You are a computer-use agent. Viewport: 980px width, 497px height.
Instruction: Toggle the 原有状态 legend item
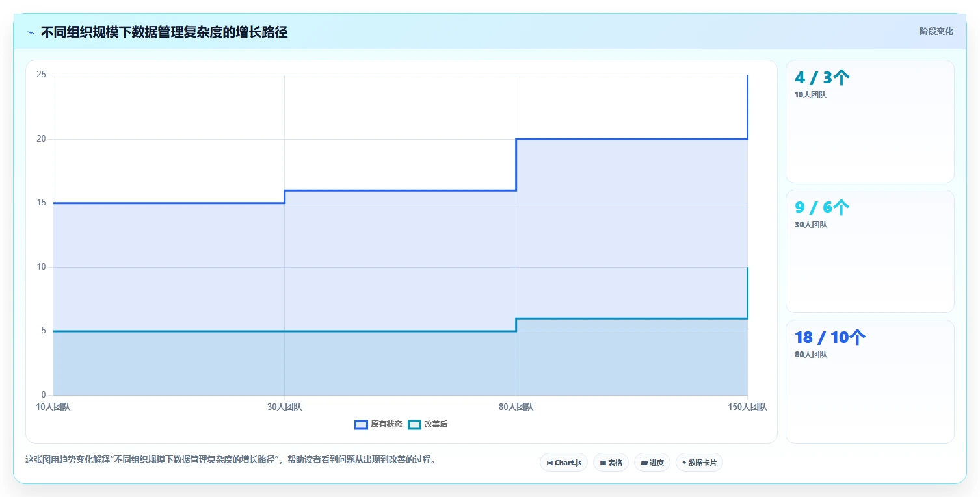[x=378, y=424]
